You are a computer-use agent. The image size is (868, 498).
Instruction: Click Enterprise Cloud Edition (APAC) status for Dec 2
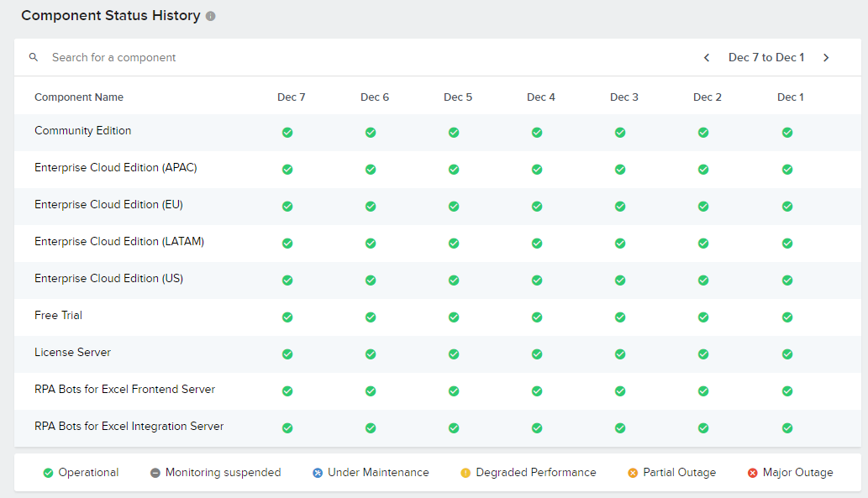click(703, 170)
